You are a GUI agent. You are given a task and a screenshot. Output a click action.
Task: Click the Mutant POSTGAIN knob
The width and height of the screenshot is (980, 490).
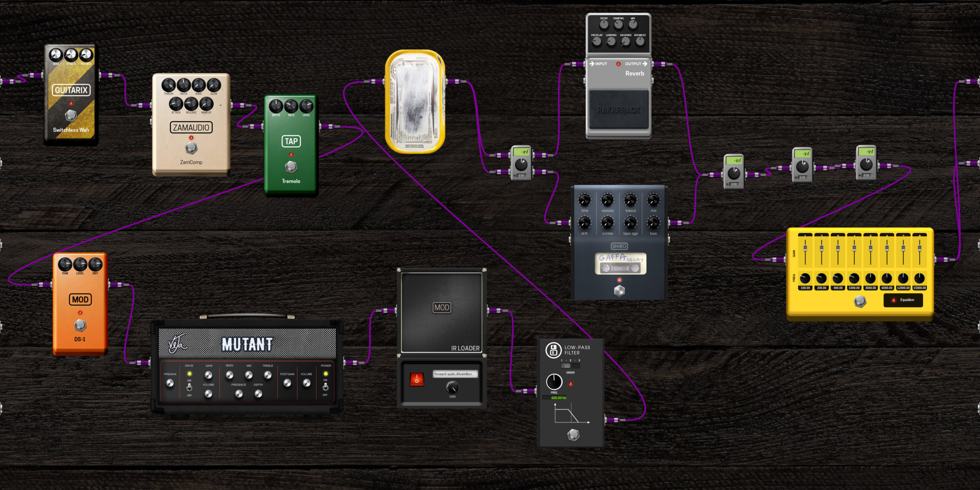point(287,383)
